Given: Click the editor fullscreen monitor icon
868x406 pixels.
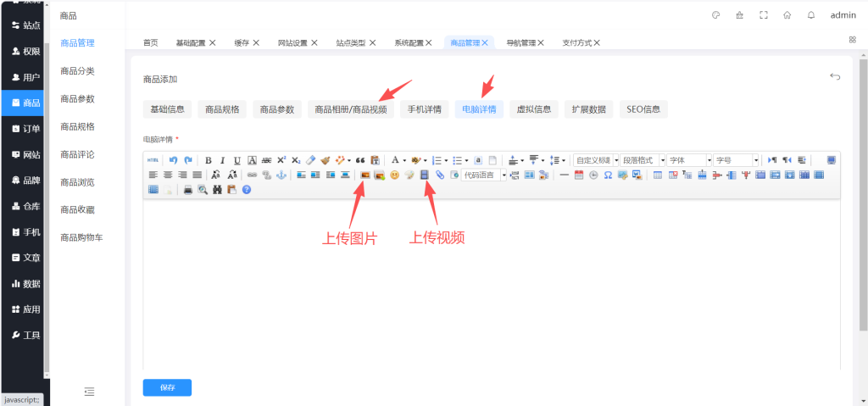Looking at the screenshot, I should click(x=832, y=160).
